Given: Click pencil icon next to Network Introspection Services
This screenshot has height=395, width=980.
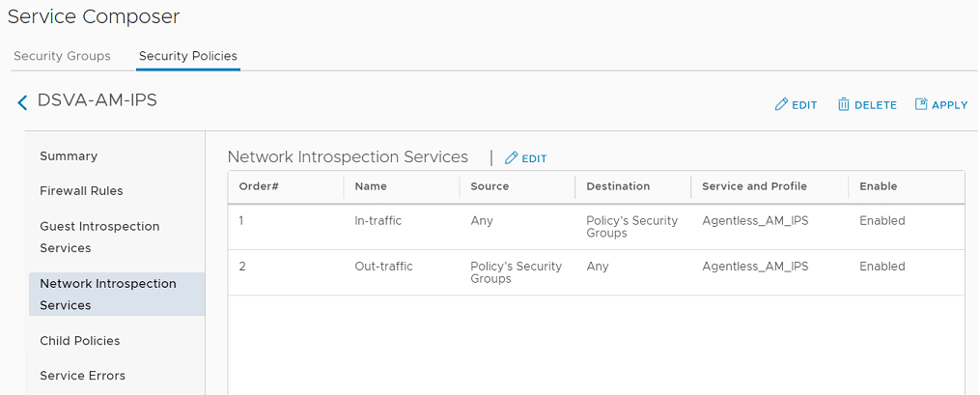Looking at the screenshot, I should [512, 158].
